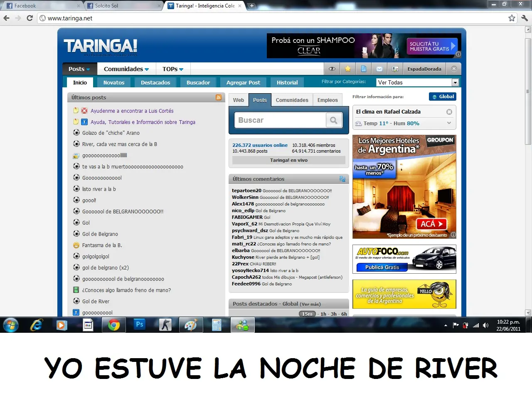
Task: Select the 3h time filter
Action: [x=334, y=314]
